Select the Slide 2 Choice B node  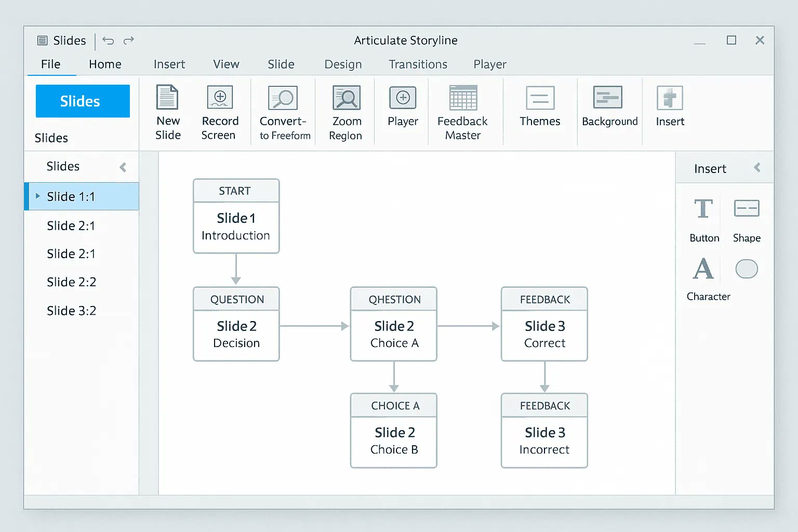coord(394,431)
